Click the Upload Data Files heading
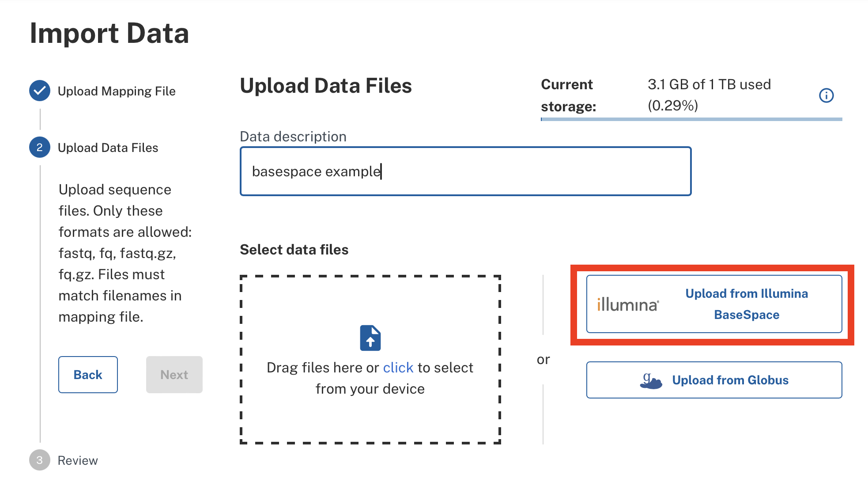This screenshot has width=868, height=501. [x=326, y=86]
